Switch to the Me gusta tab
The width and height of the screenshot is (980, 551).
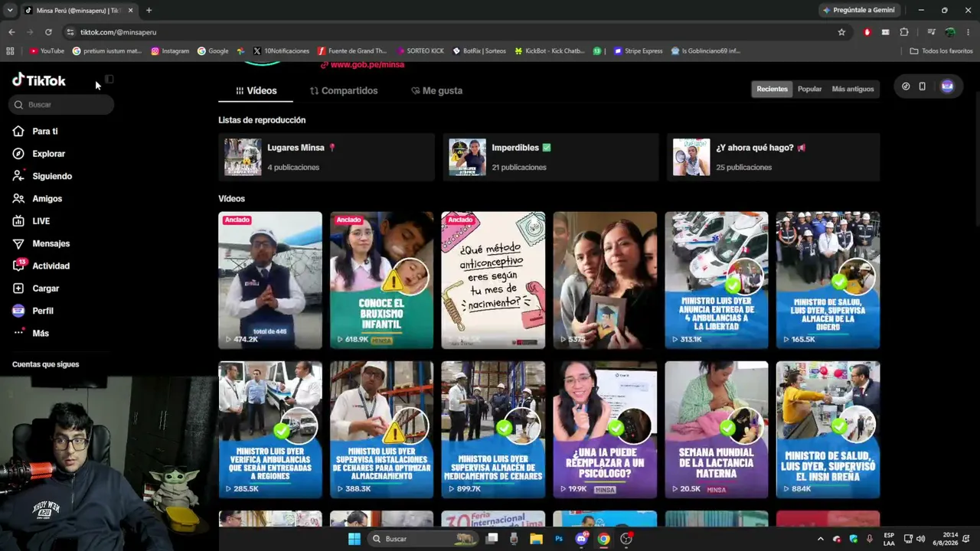(436, 90)
